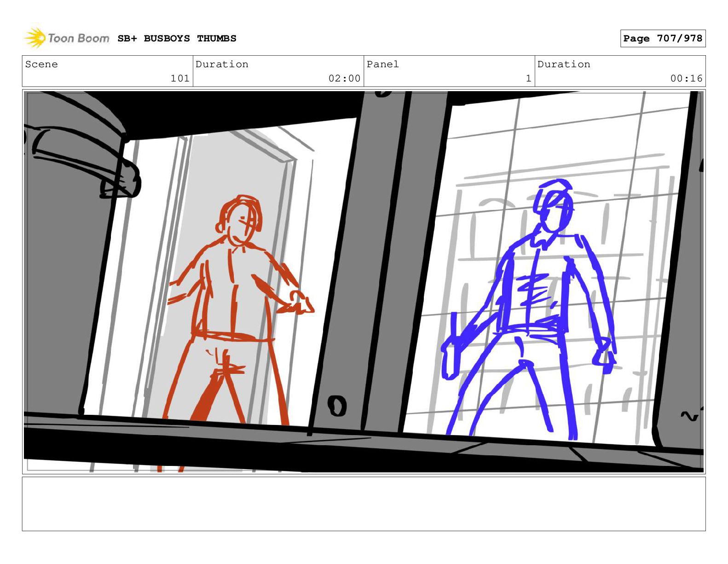
Task: Select the Scene label
Action: [41, 64]
